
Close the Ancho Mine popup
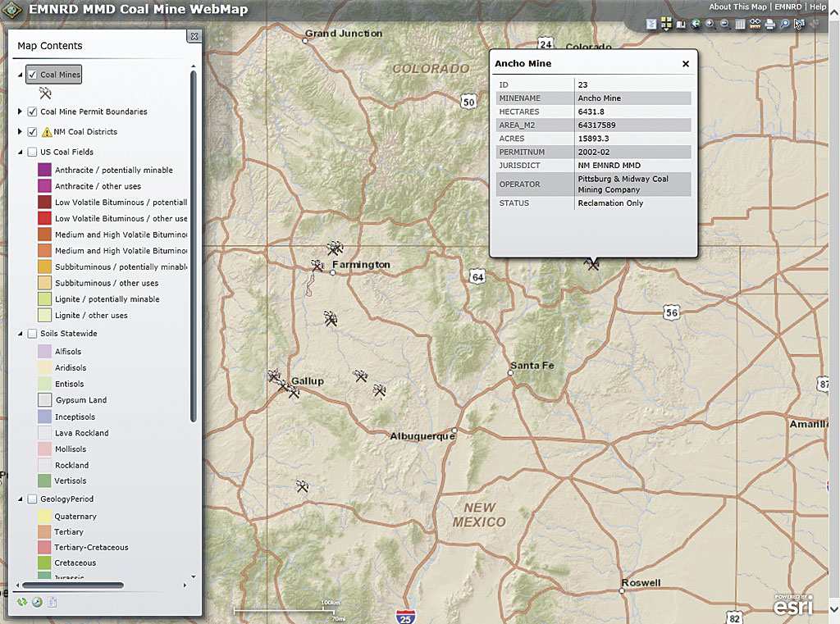pos(686,64)
